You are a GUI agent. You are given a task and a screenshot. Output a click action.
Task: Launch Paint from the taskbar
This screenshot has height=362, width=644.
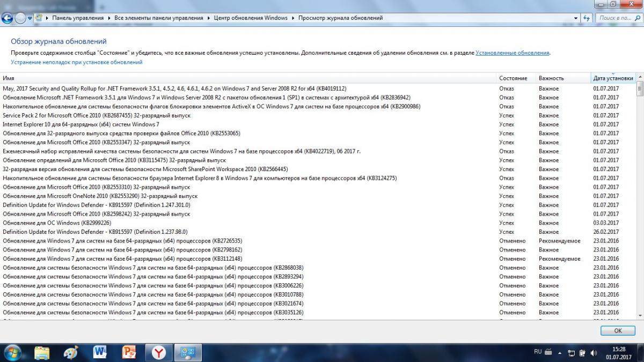[x=71, y=352]
